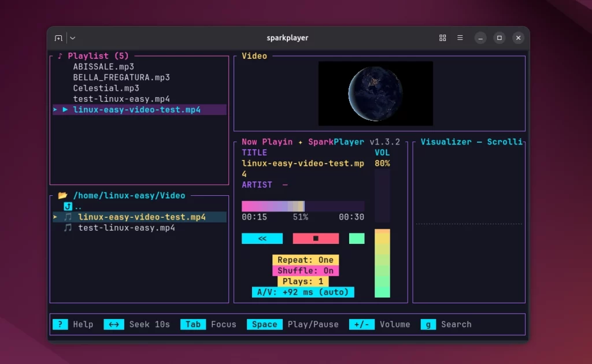Image resolution: width=592 pixels, height=364 pixels.
Task: Minimize the sparkplayer window
Action: [x=480, y=38]
